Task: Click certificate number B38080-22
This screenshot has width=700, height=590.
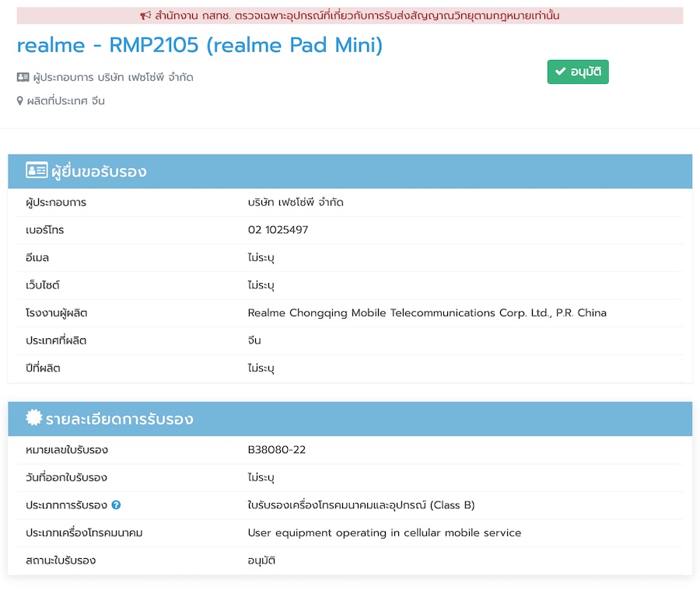Action: 277,450
